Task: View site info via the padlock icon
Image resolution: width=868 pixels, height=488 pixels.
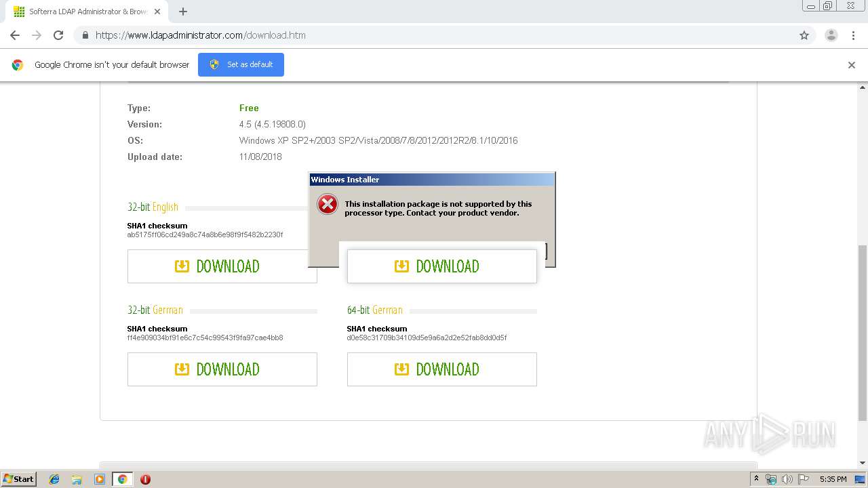Action: (x=85, y=35)
